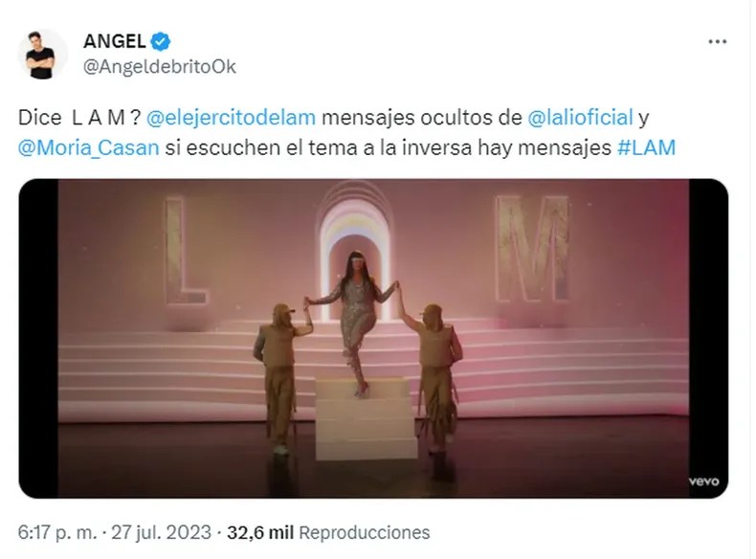
Task: Open the three-dot more options menu
Action: click(717, 41)
